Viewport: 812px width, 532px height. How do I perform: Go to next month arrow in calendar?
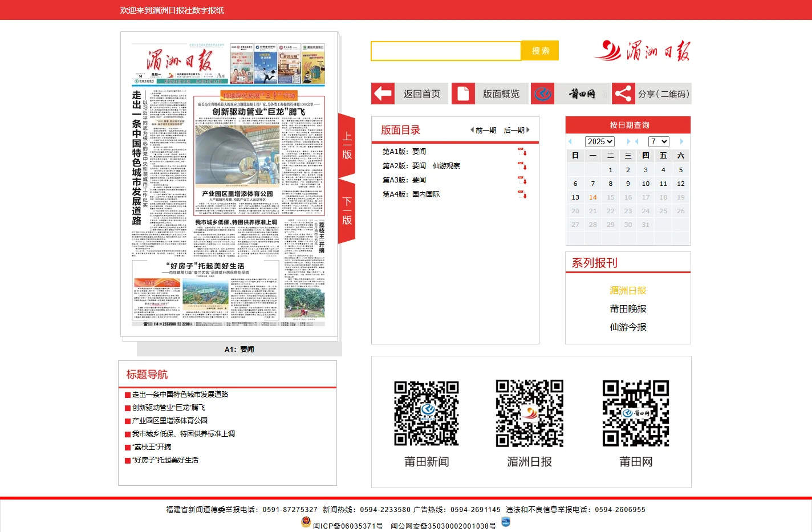point(681,141)
